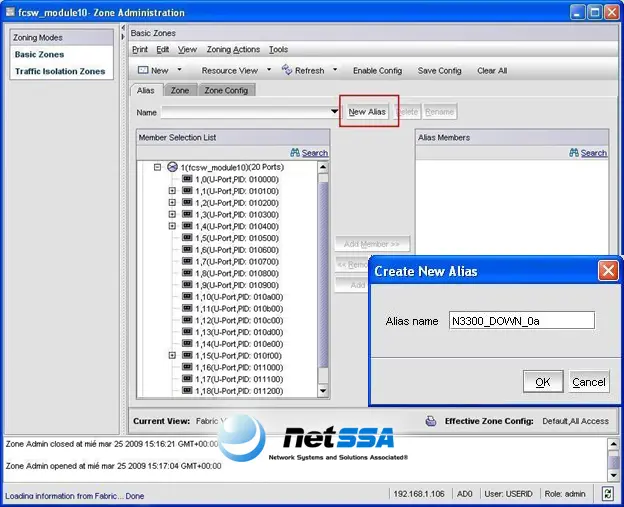Click port icon for 1,18 (PID 011200)
The height and width of the screenshot is (507, 624).
187,390
